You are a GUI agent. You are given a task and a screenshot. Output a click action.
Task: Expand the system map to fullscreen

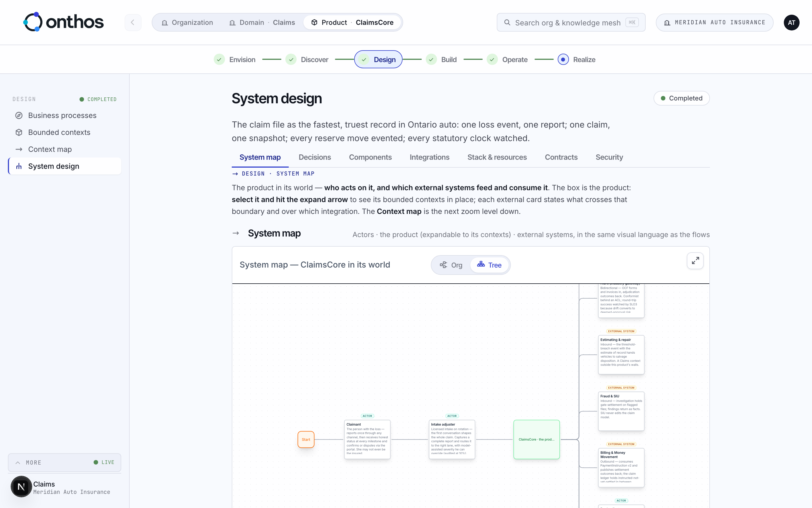[695, 260]
